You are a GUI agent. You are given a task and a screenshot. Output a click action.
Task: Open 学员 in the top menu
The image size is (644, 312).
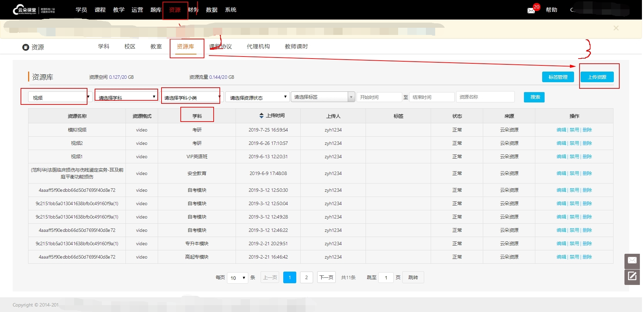point(81,10)
